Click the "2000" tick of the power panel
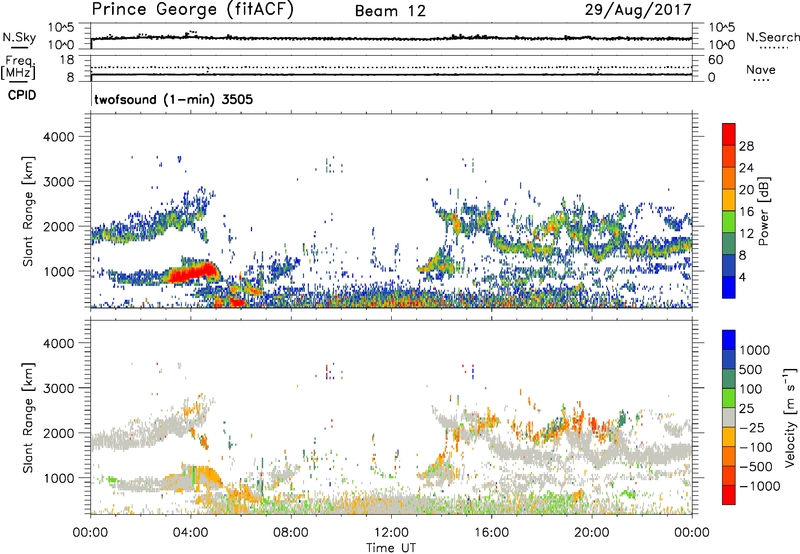800x554 pixels. pyautogui.click(x=58, y=226)
